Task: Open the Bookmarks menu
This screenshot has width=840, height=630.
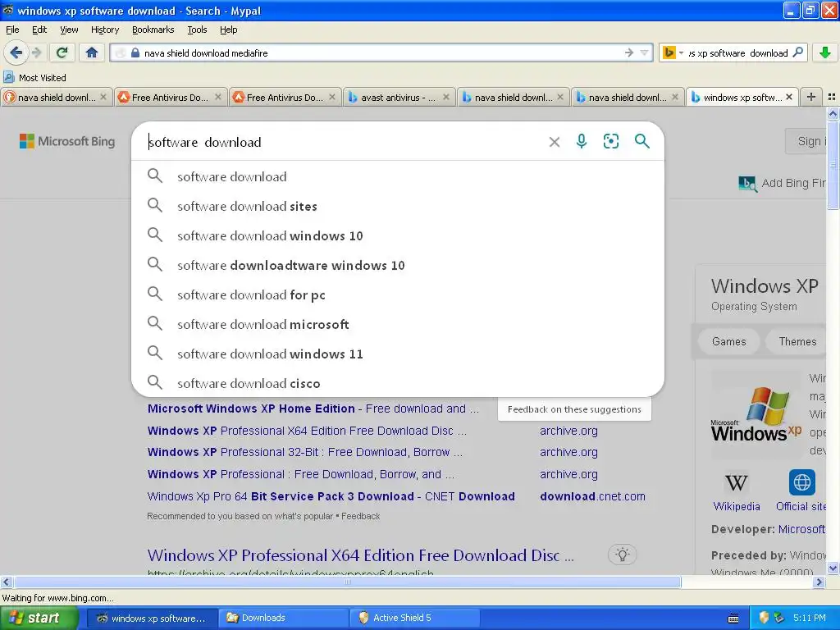Action: click(x=153, y=30)
